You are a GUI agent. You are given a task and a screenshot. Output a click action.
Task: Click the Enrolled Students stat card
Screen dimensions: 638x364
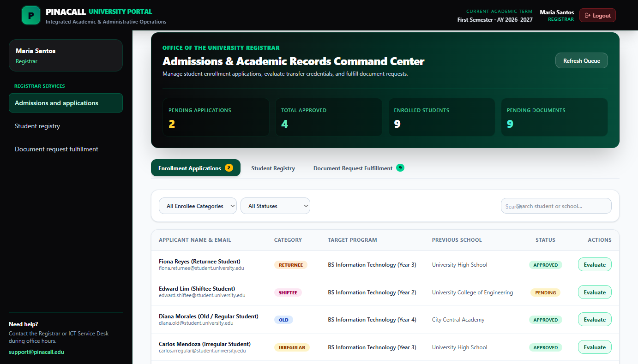[x=441, y=117]
